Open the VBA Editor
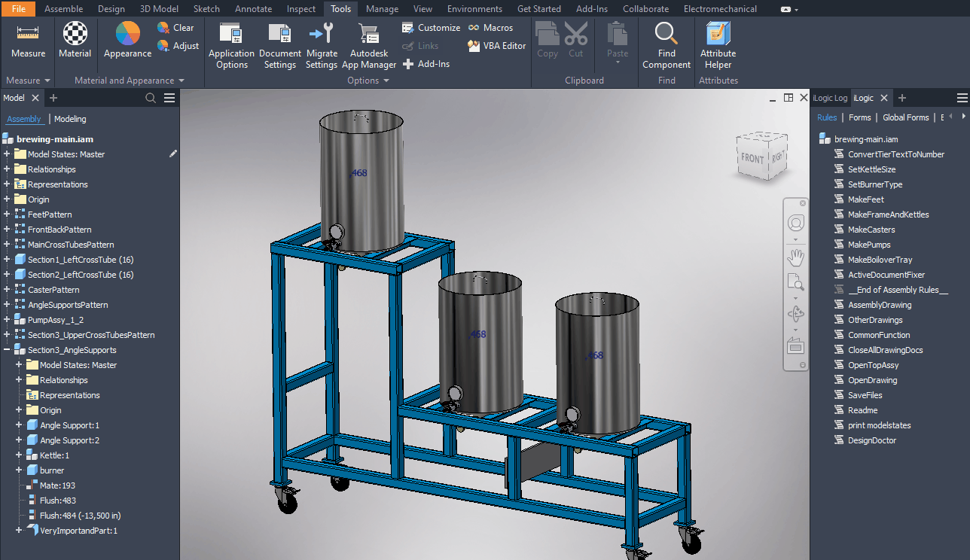Viewport: 970px width, 560px height. pos(497,46)
